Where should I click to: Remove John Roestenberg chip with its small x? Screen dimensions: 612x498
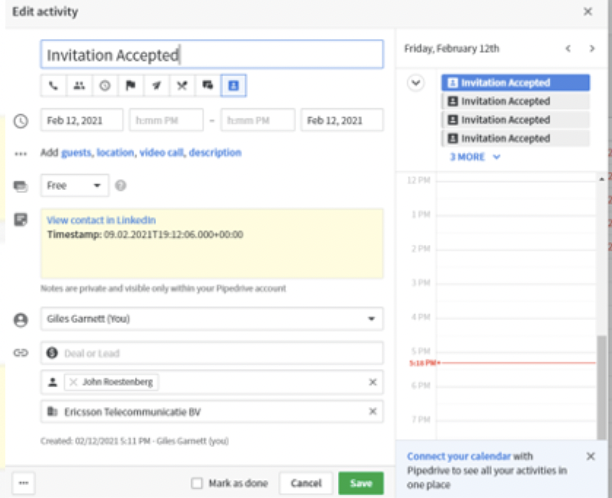73,382
